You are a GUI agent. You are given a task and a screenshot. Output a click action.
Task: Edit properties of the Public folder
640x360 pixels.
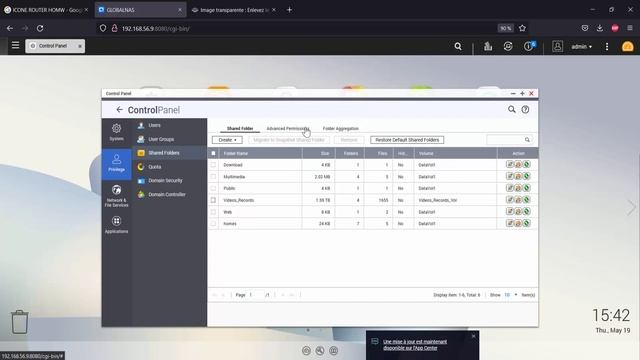(x=509, y=188)
